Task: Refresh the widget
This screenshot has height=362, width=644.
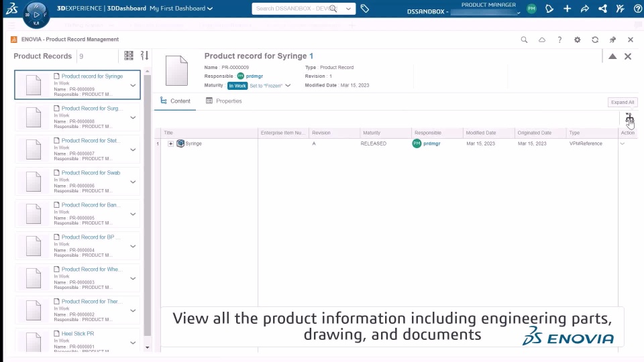Action: point(595,40)
